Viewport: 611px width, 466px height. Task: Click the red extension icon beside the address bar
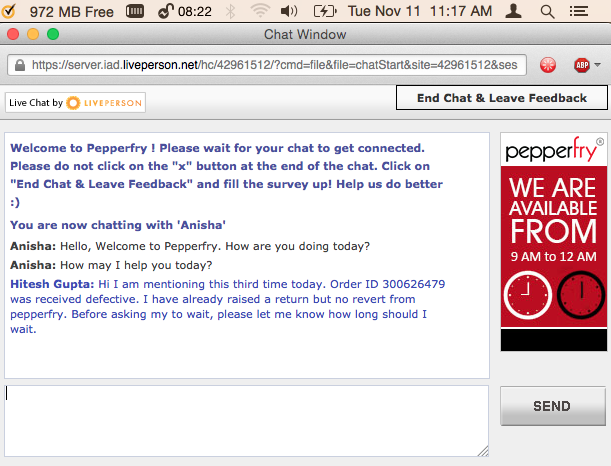pos(548,64)
